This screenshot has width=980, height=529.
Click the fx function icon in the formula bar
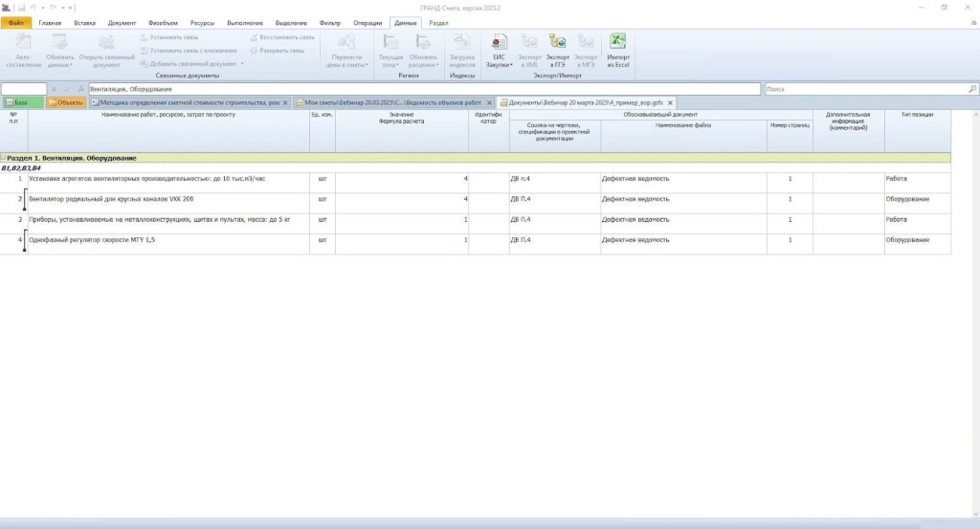pos(80,89)
